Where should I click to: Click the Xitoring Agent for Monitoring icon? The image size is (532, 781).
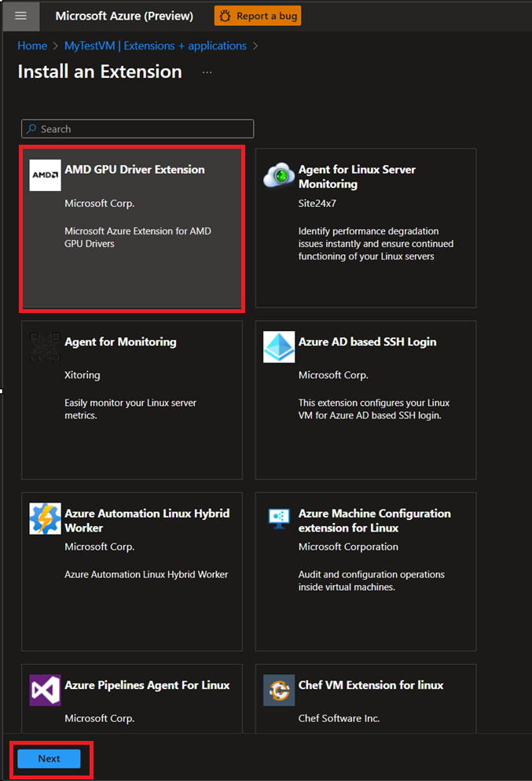pos(46,347)
